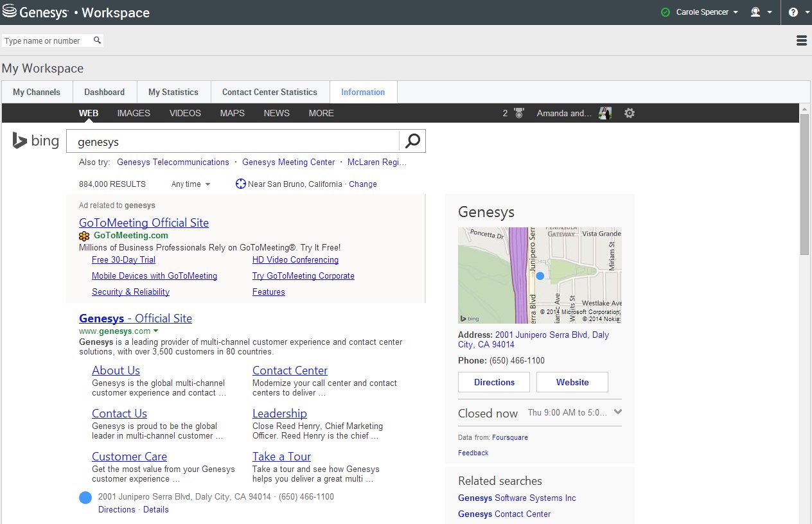Switch to the My Statistics tab
812x524 pixels.
point(173,92)
